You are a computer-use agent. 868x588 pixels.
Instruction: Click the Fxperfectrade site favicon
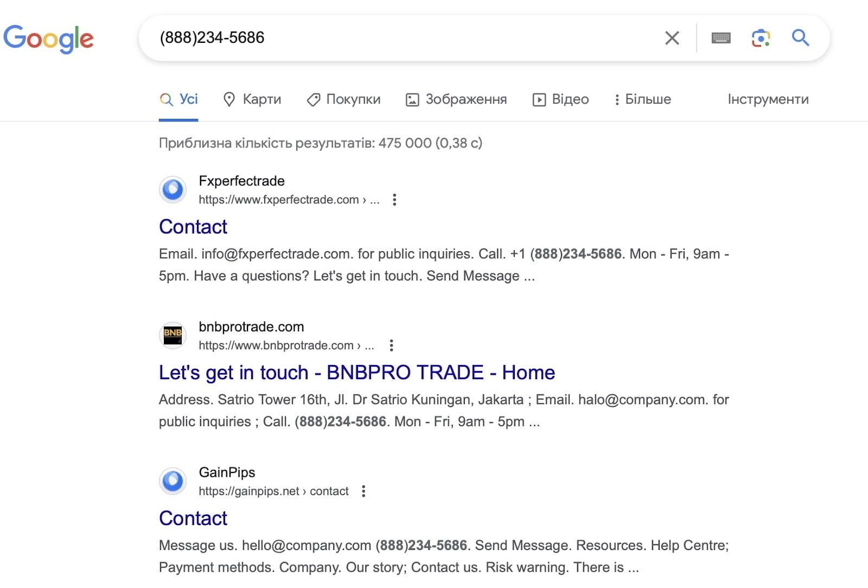[x=173, y=190]
